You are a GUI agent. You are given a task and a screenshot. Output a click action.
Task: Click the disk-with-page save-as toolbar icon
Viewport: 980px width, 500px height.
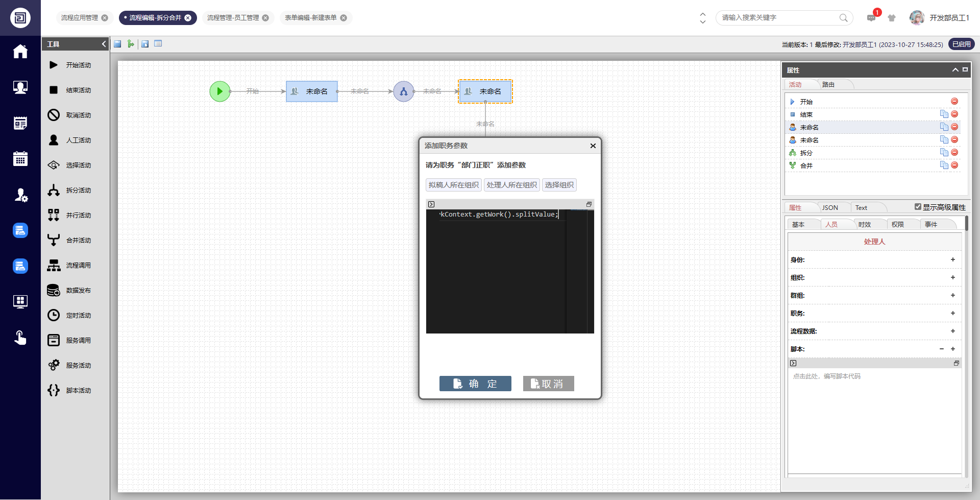click(145, 44)
